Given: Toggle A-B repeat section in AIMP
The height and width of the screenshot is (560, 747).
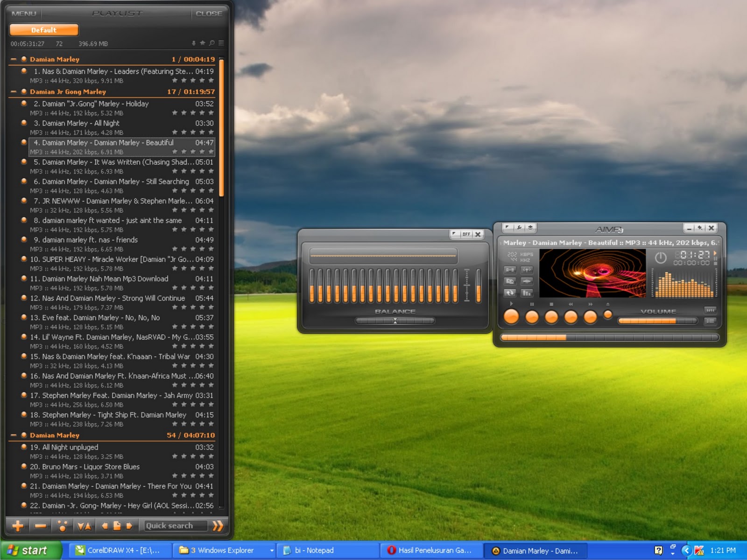Looking at the screenshot, I should [510, 270].
